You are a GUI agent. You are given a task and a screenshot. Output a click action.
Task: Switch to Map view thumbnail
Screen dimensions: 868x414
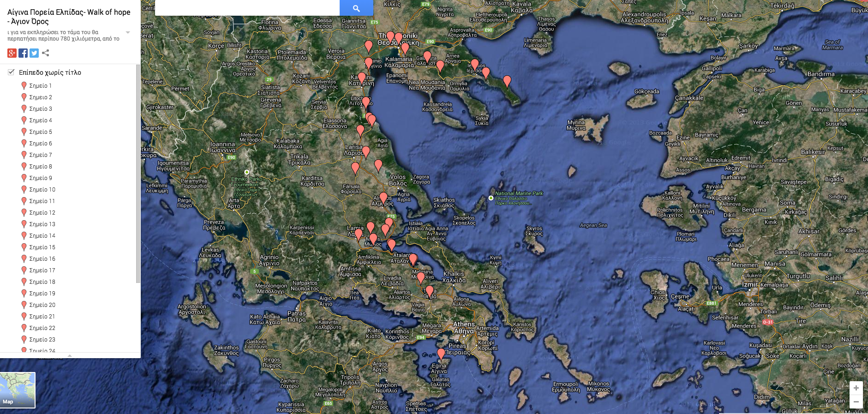pyautogui.click(x=18, y=390)
